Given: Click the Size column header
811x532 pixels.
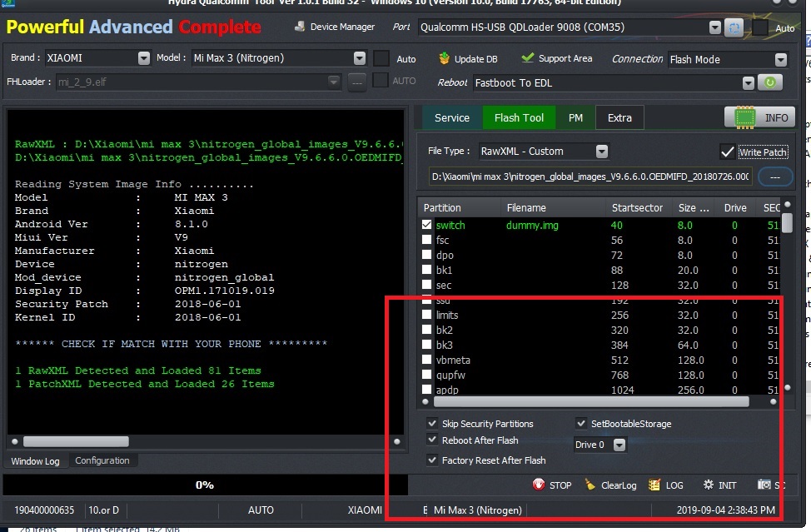Looking at the screenshot, I should pyautogui.click(x=694, y=207).
